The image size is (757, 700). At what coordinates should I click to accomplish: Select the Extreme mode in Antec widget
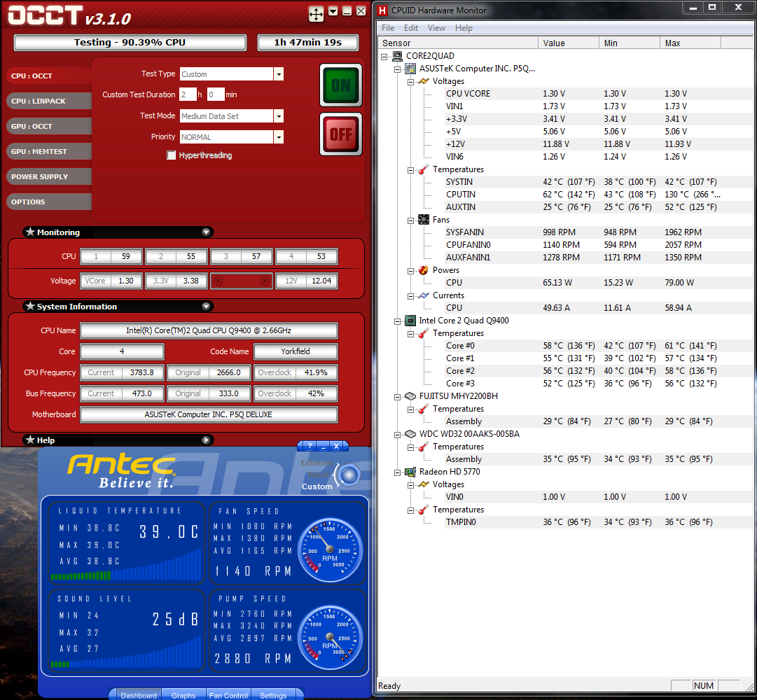317,463
